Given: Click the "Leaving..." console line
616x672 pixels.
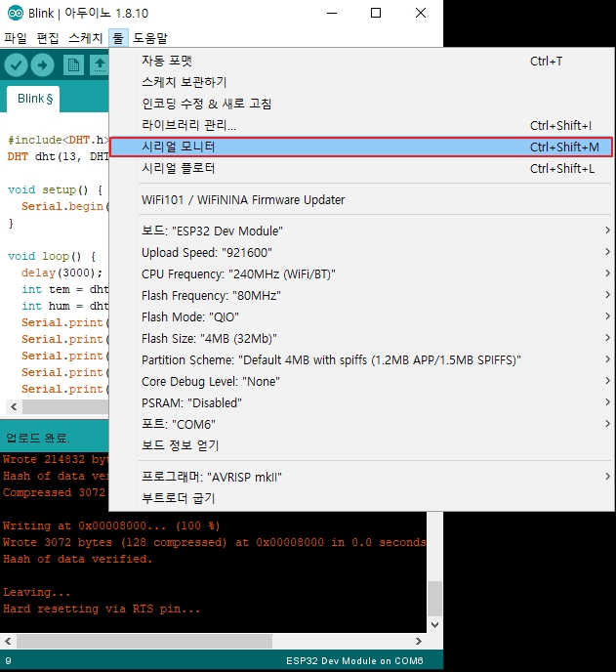Looking at the screenshot, I should (36, 592).
